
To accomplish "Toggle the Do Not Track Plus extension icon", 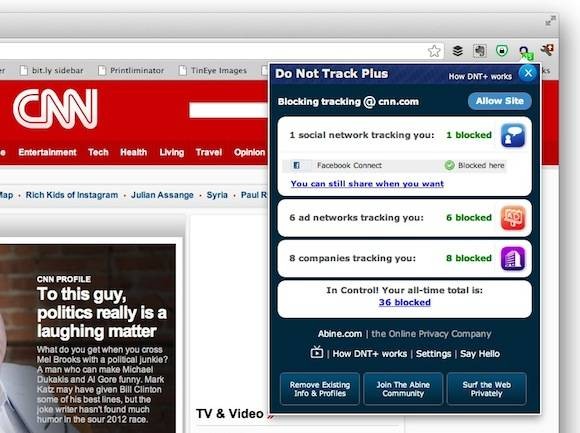I will (x=525, y=52).
